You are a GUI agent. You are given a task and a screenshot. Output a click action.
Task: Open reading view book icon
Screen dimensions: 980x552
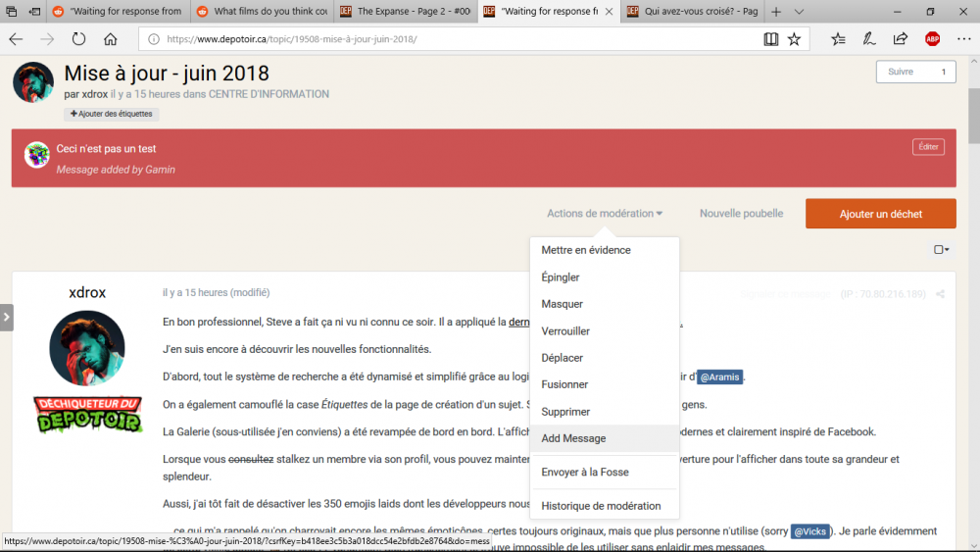point(771,39)
